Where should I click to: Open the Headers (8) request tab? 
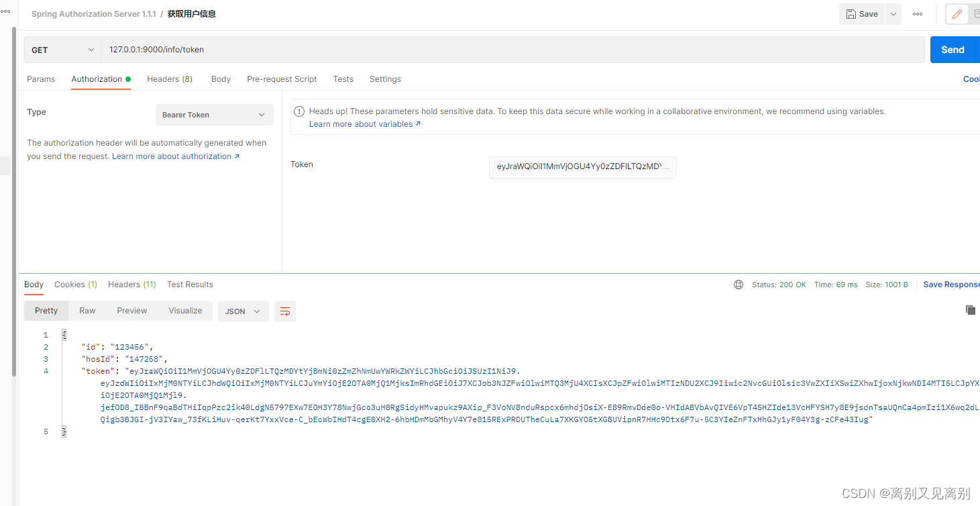coord(170,79)
